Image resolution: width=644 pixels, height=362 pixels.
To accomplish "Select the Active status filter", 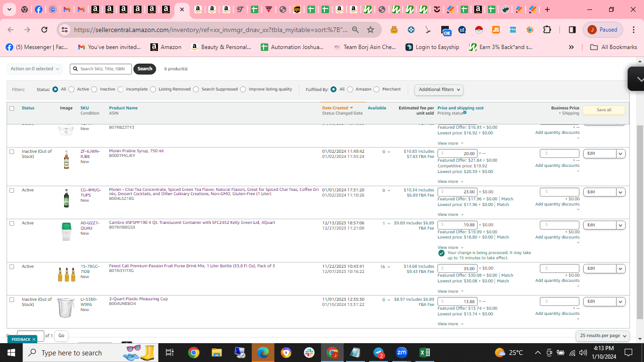I will click(72, 89).
